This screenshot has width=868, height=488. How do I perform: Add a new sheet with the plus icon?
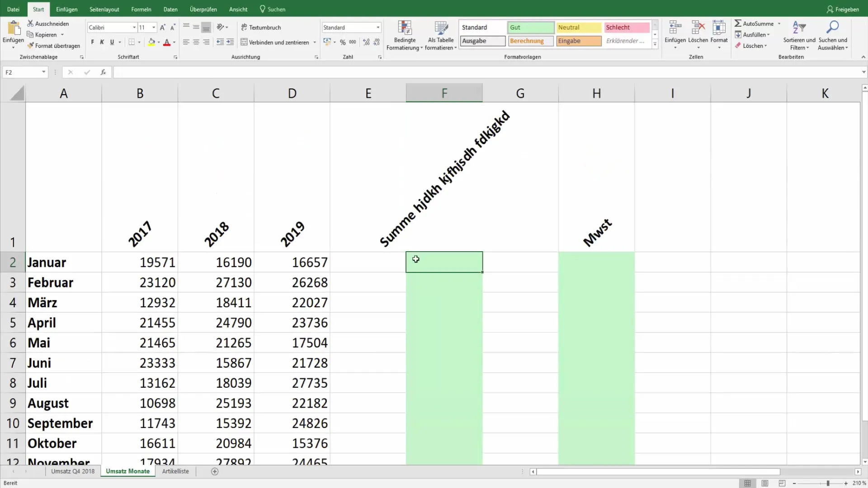pyautogui.click(x=215, y=471)
